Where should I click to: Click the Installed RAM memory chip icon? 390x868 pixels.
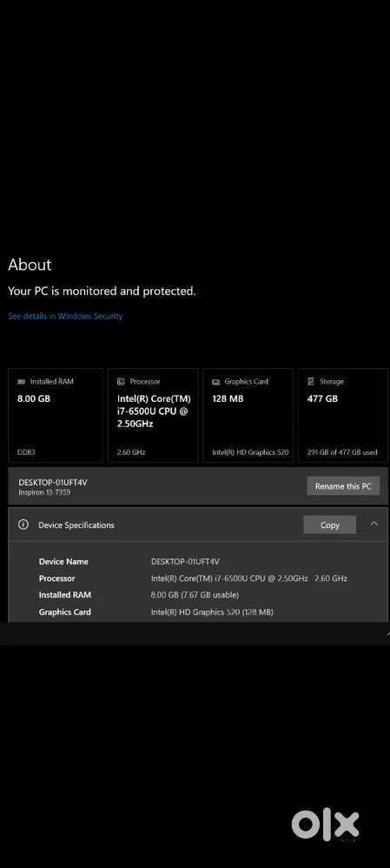[22, 382]
